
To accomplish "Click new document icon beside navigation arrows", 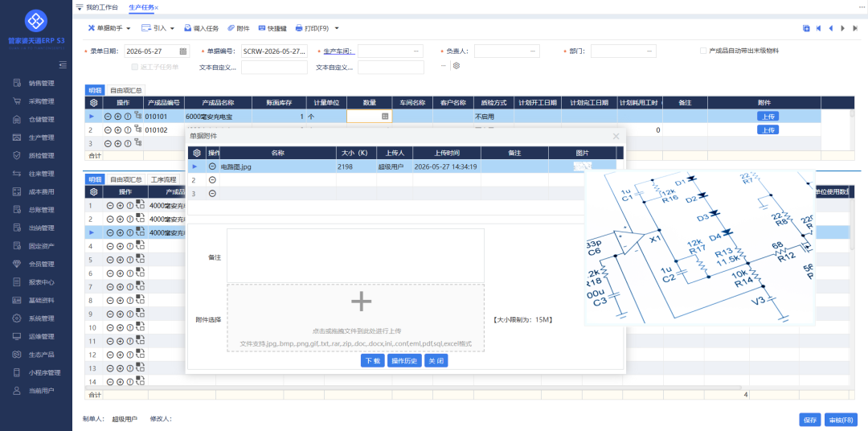I will [806, 28].
